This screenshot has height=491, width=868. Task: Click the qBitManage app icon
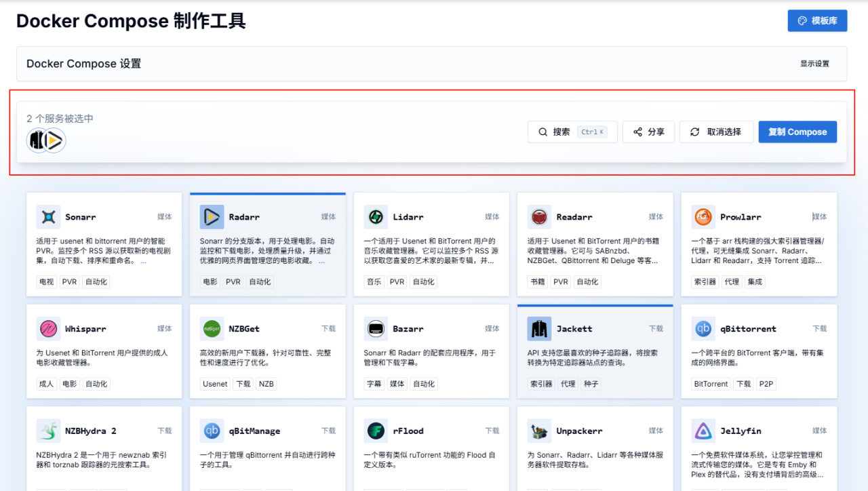pyautogui.click(x=212, y=431)
